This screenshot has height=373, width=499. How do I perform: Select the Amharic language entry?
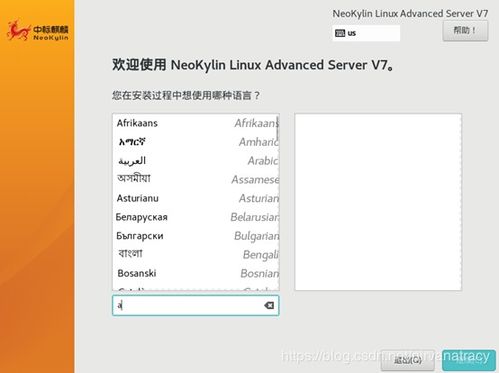(196, 142)
